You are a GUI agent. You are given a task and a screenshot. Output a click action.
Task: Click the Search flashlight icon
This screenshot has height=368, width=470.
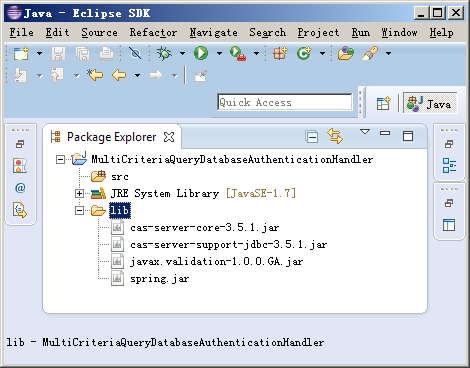[x=370, y=53]
